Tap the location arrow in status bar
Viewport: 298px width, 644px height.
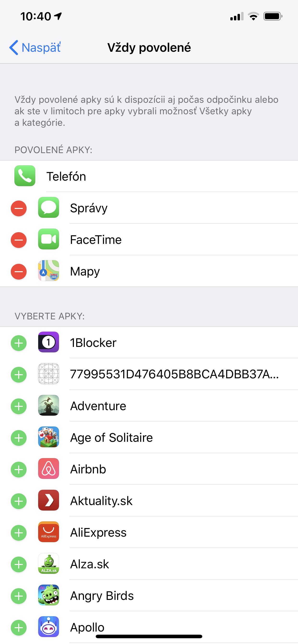pyautogui.click(x=58, y=16)
